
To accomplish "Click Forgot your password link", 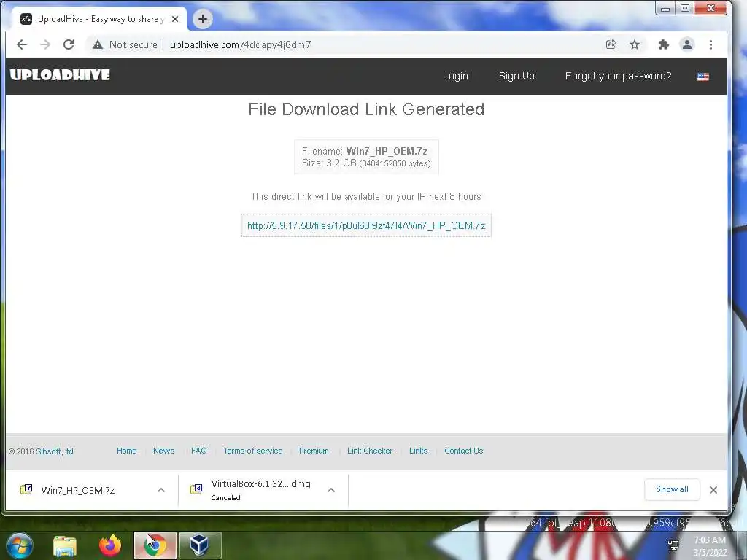I will click(x=618, y=76).
